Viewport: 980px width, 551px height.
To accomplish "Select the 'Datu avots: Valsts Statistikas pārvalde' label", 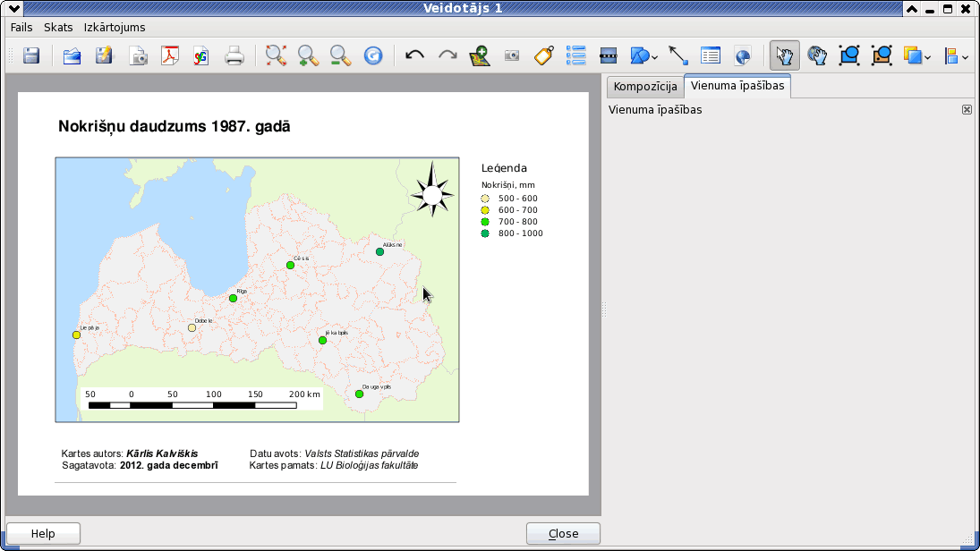I will tap(335, 454).
